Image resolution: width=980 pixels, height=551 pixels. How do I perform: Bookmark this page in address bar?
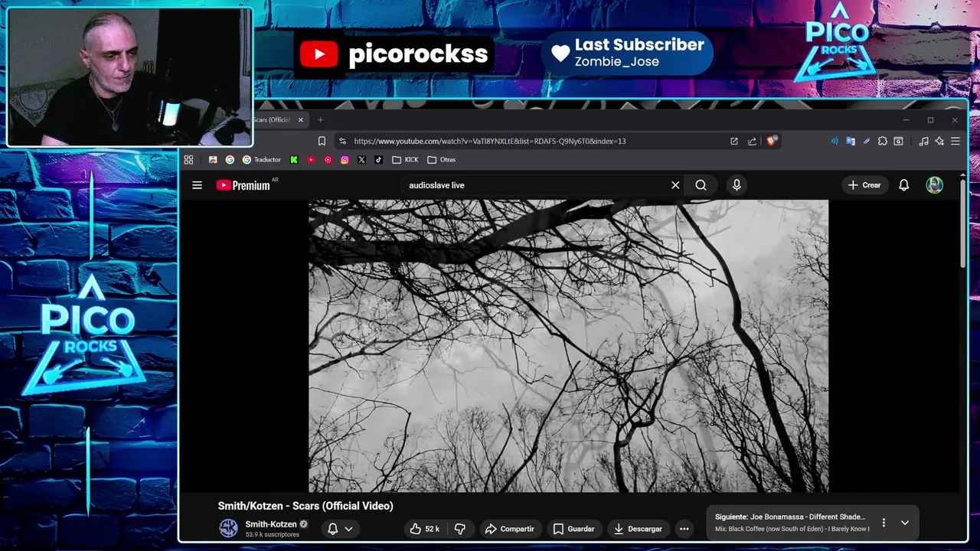(322, 141)
